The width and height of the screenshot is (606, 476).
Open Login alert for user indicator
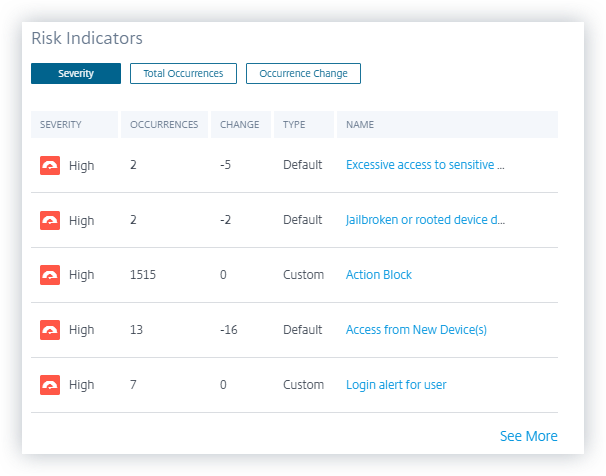point(396,385)
